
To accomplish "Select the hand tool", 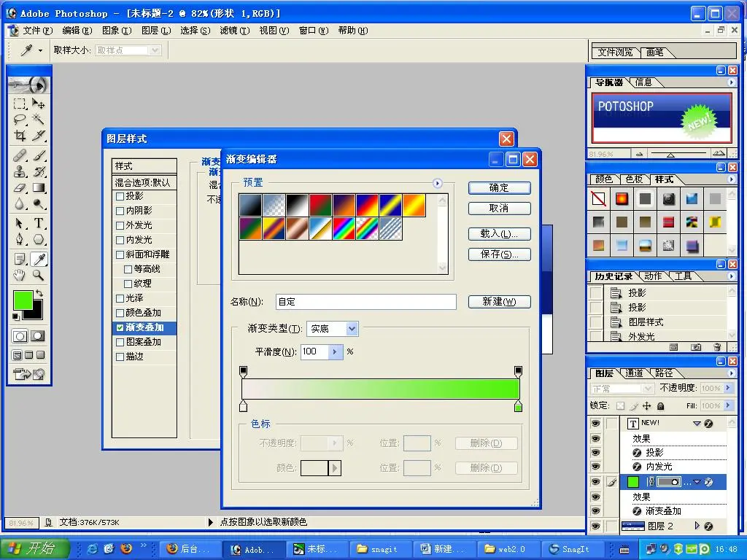I will coord(20,275).
